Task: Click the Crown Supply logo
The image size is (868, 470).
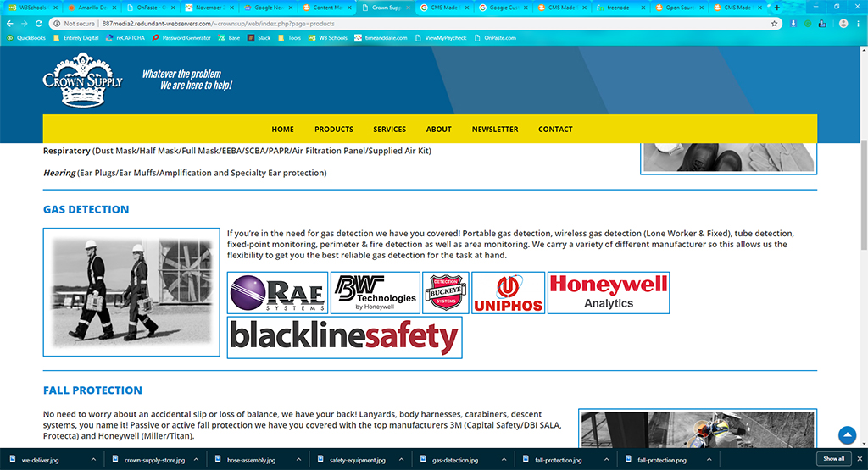Action: 82,80
